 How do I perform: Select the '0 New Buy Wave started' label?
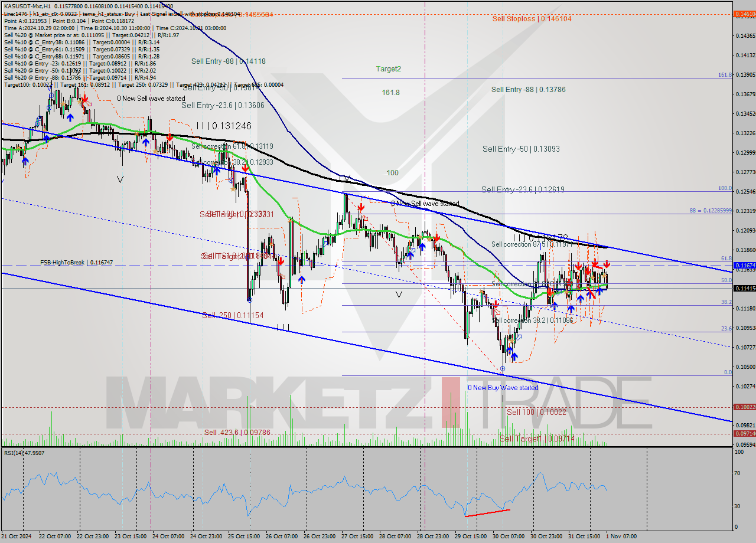503,388
